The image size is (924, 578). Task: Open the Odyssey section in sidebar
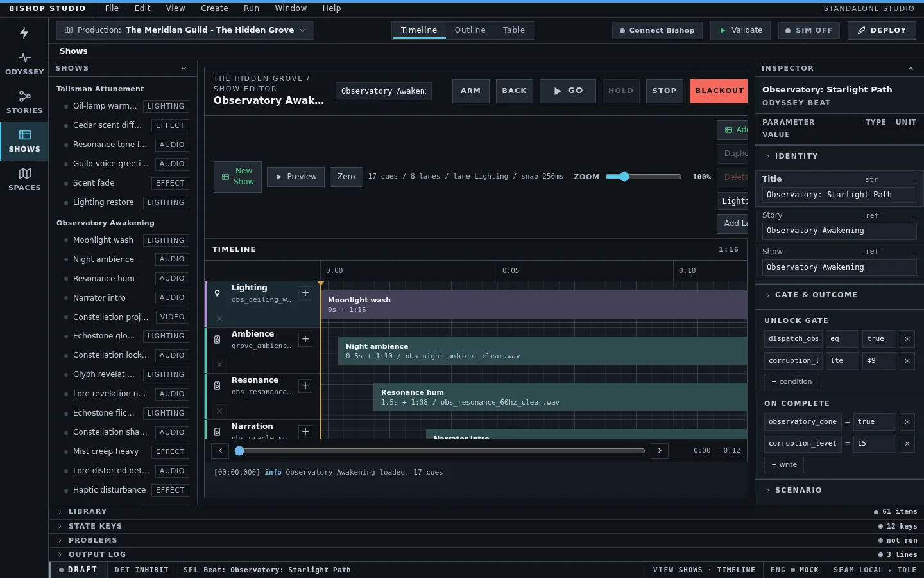[24, 64]
